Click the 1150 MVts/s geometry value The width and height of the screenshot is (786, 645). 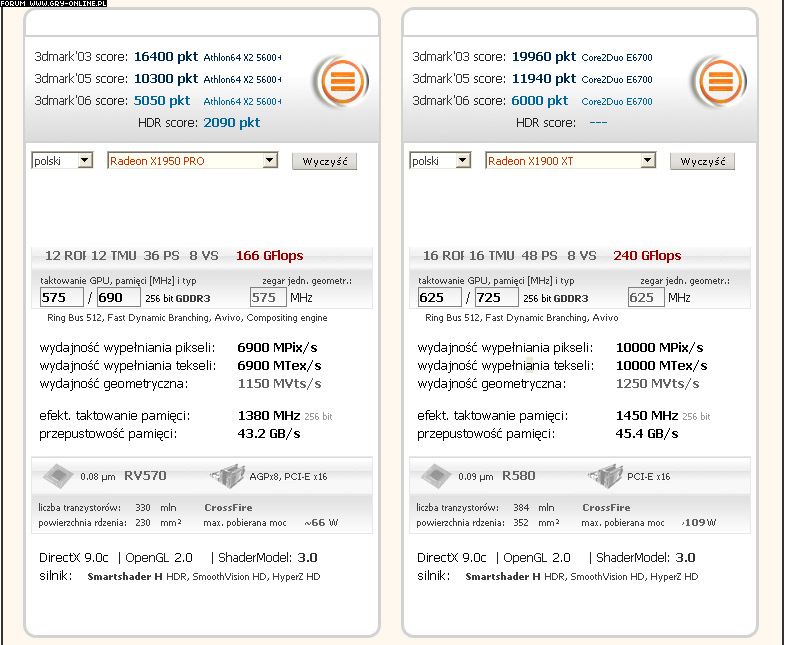280,384
